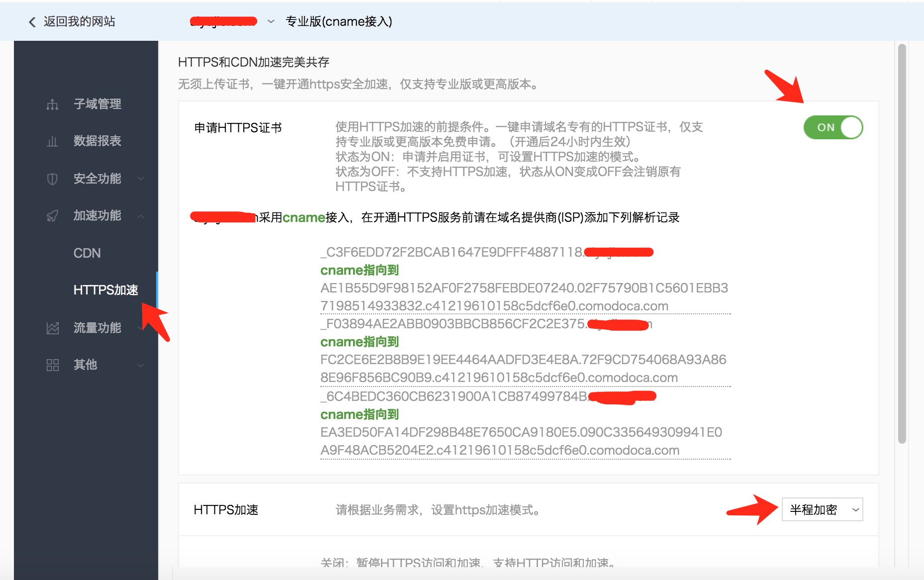Screen dimensions: 924x580
Task: Select HTTPS加速 in the sidebar
Action: click(105, 290)
